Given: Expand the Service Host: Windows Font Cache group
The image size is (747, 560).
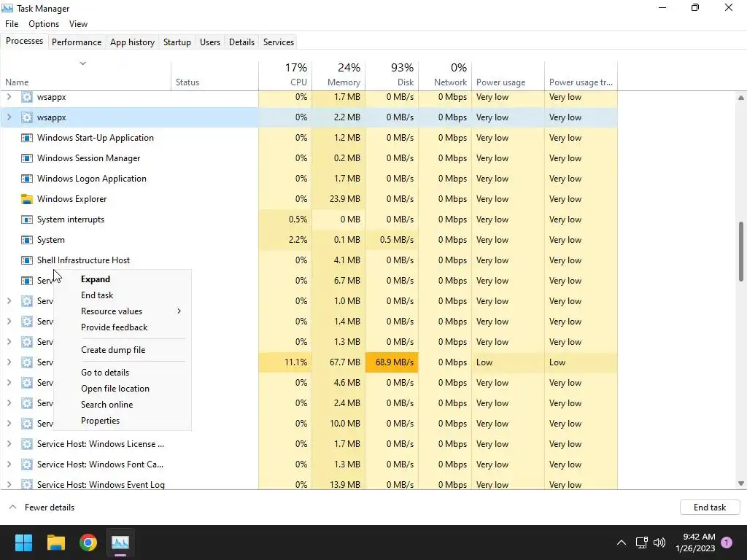Looking at the screenshot, I should 9,464.
